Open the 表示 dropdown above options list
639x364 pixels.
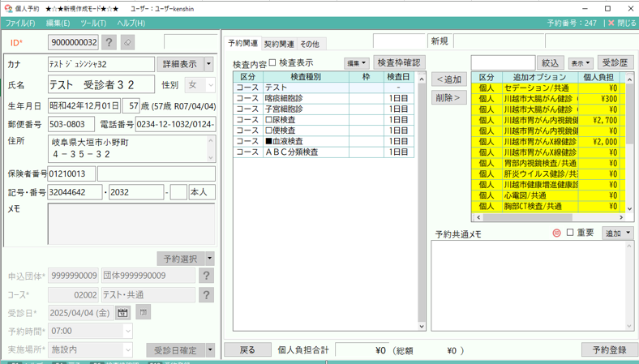581,63
